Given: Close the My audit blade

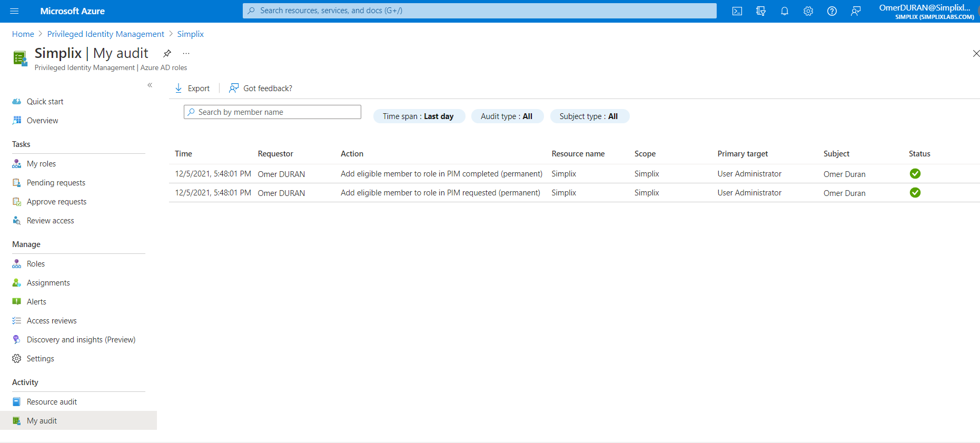Looking at the screenshot, I should [976, 53].
